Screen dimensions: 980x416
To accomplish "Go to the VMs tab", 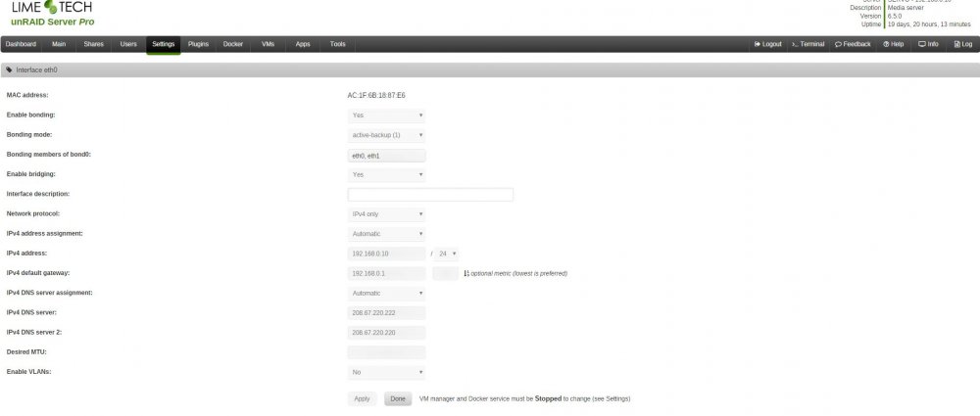I will pyautogui.click(x=269, y=44).
